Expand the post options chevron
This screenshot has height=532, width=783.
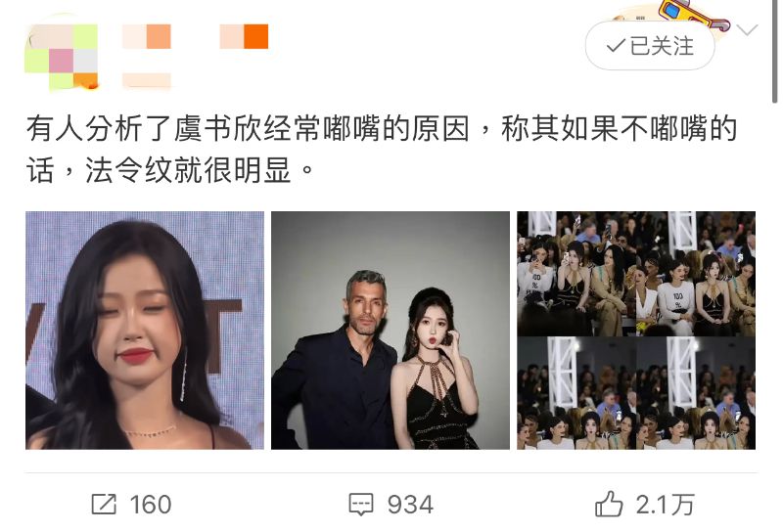[748, 30]
